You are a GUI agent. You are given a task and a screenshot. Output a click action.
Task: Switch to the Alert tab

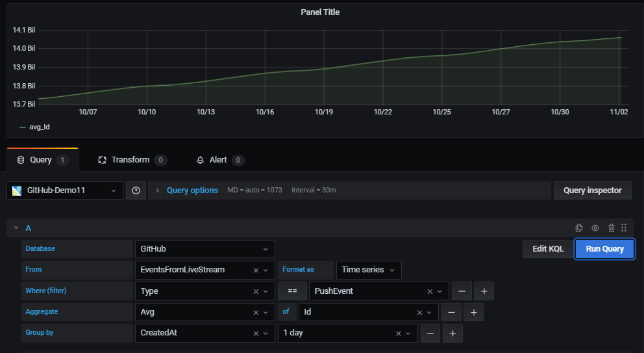click(220, 160)
